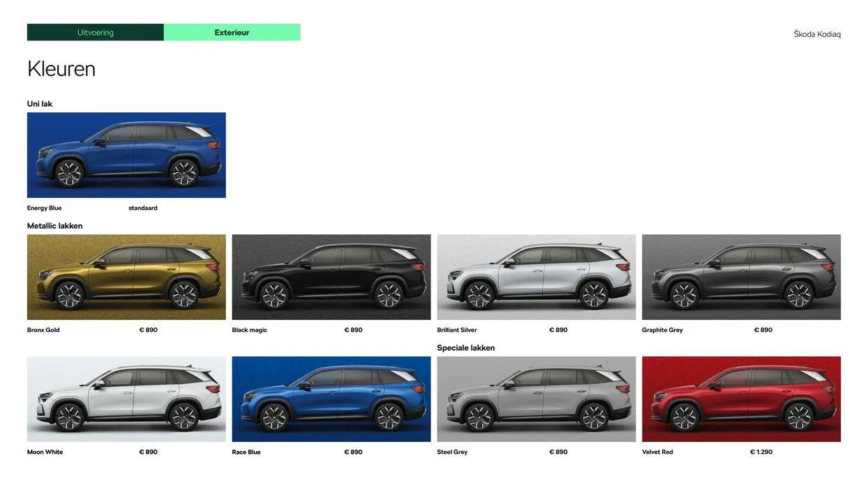Click the Kleuren page heading

61,68
